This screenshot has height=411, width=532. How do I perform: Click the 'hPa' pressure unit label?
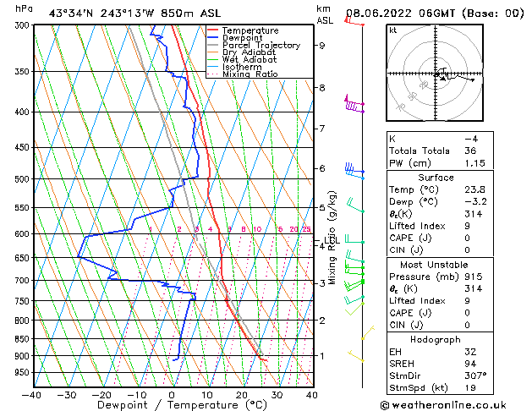24,9
